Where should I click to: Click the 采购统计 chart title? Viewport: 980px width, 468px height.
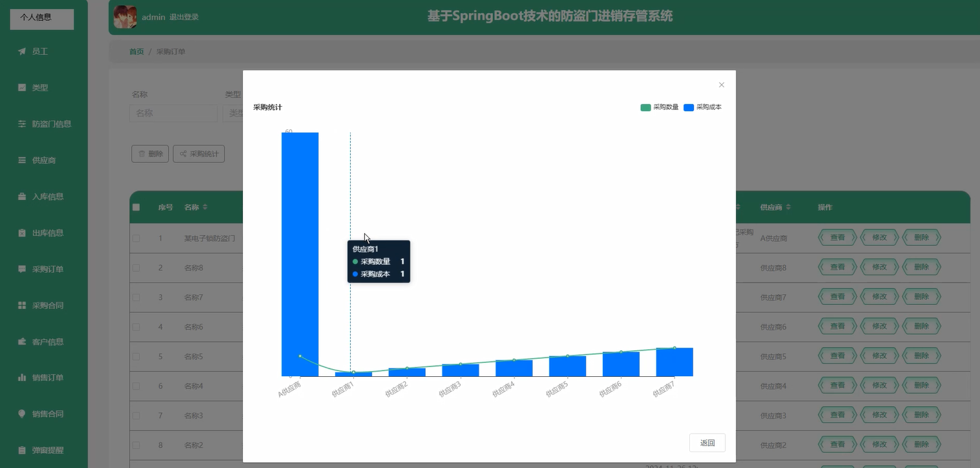[267, 107]
